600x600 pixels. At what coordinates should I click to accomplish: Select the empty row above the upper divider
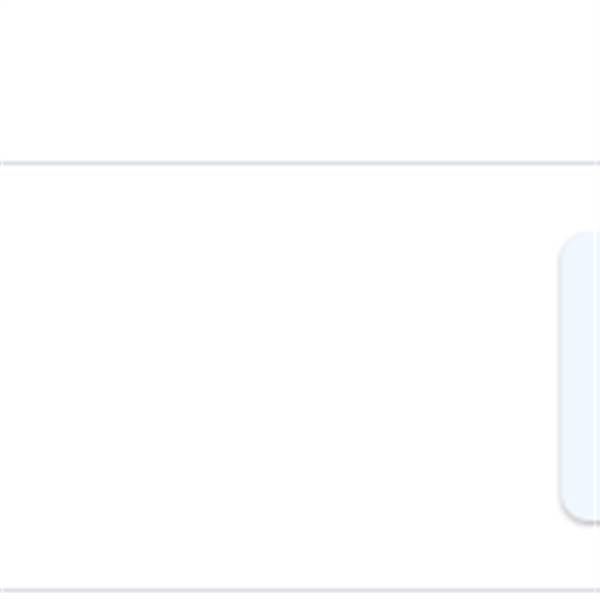click(x=300, y=80)
